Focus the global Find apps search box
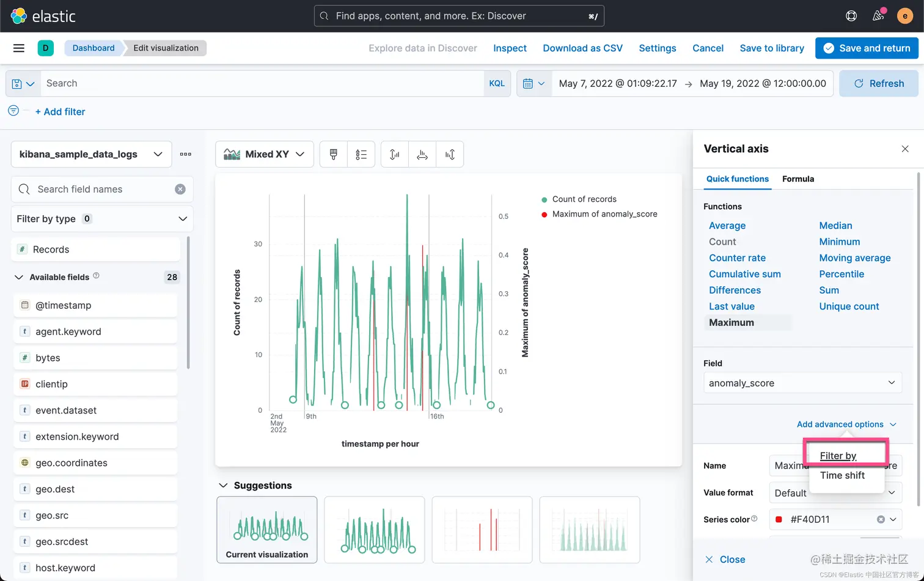Image resolution: width=924 pixels, height=581 pixels. pos(459,16)
